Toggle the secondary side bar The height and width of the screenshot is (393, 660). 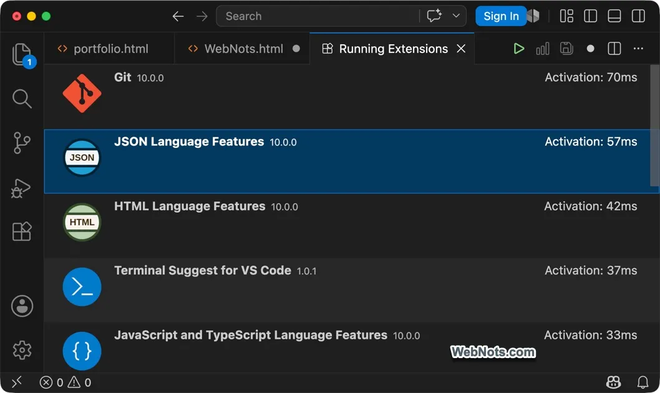click(x=638, y=16)
